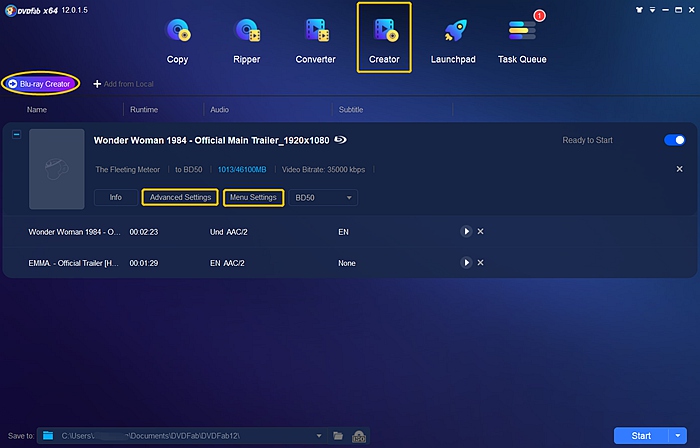Image resolution: width=700 pixels, height=448 pixels.
Task: Select the ISO image output icon
Action: 359,436
